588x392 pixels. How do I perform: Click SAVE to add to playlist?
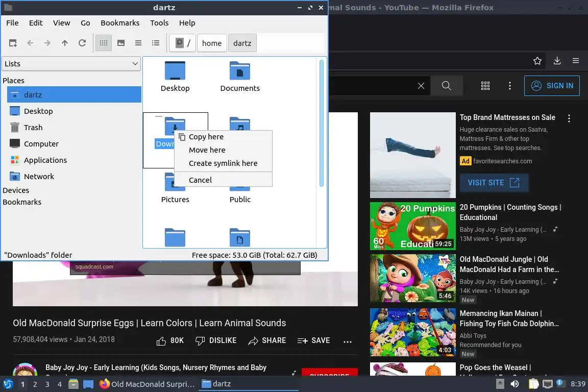click(313, 340)
